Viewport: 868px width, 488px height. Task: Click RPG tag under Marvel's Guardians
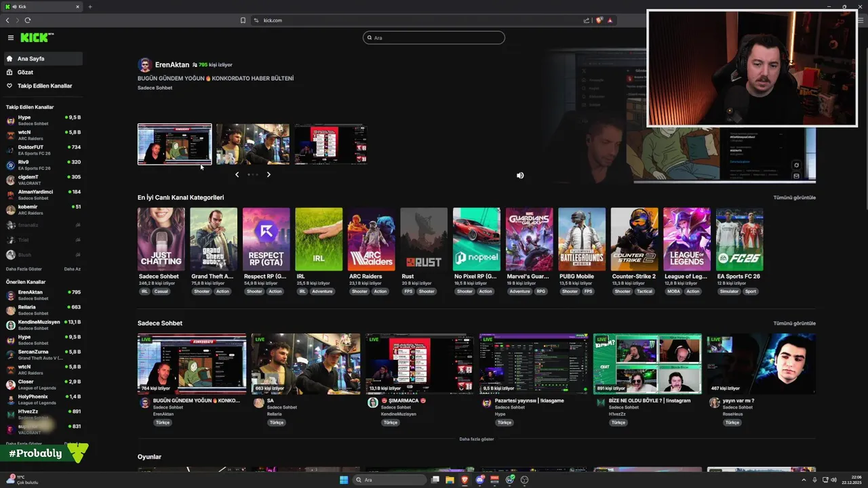540,291
